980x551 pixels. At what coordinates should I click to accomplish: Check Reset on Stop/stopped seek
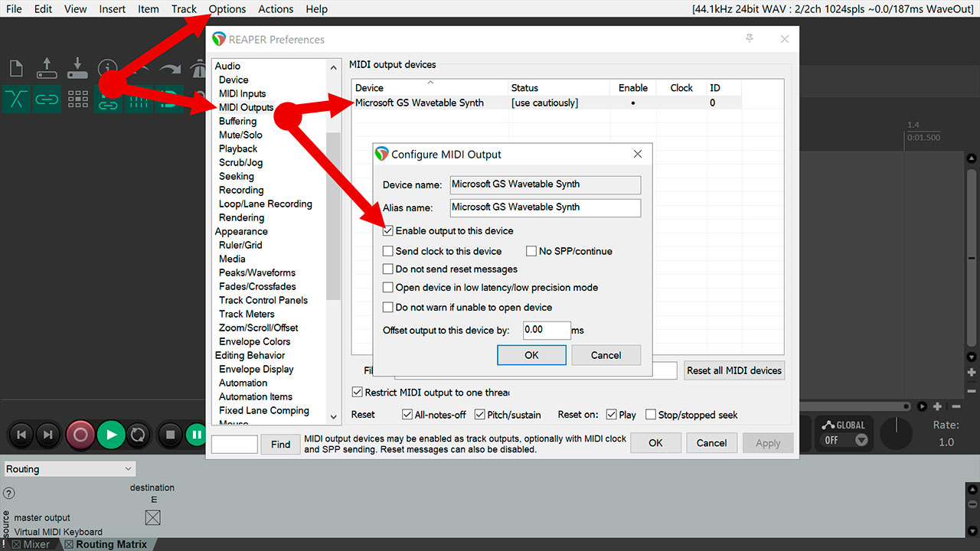coord(651,415)
